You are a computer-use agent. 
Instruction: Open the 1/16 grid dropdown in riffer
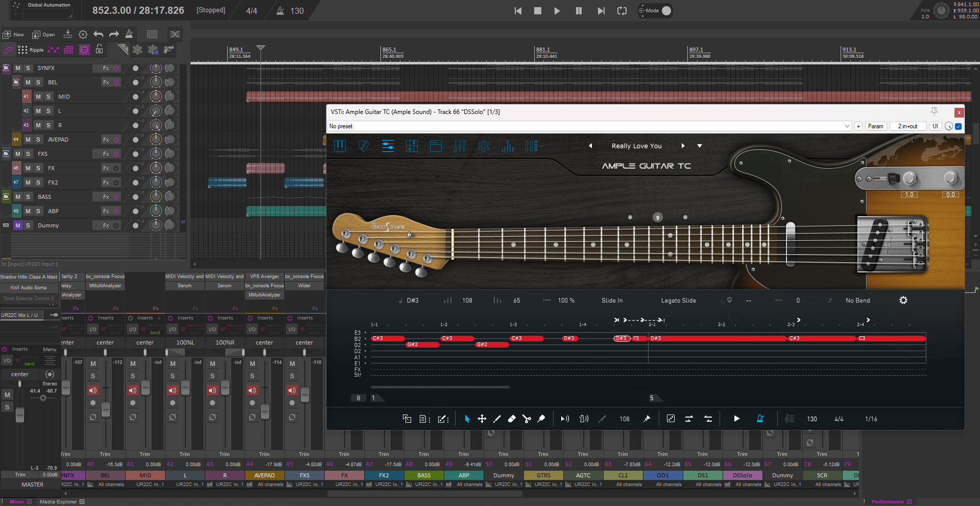point(871,419)
